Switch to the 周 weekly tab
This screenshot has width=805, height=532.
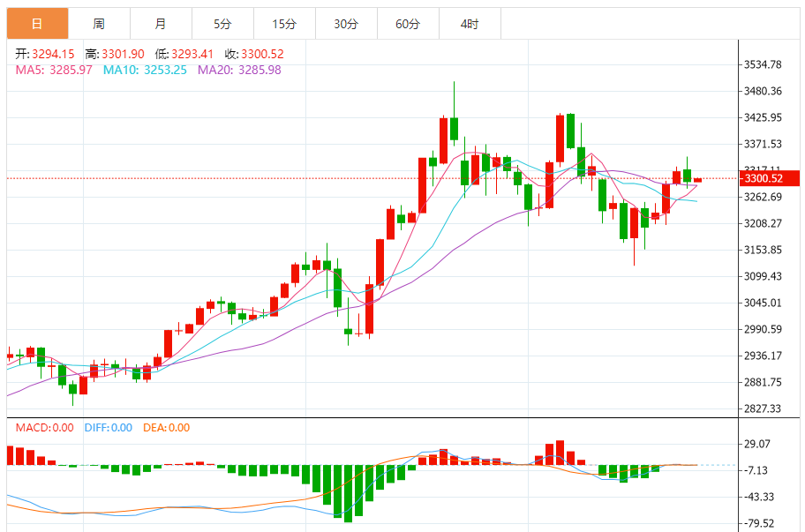(99, 24)
